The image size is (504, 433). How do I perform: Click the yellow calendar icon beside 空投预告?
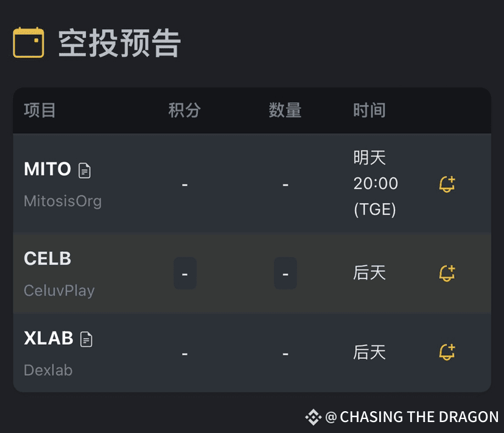tap(28, 43)
